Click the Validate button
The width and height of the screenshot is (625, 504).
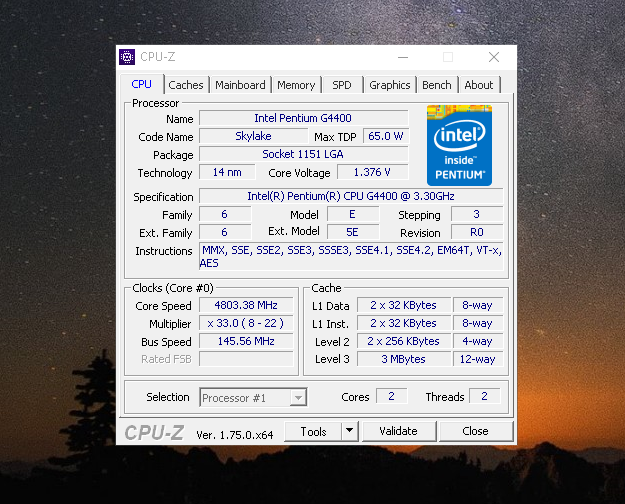399,431
